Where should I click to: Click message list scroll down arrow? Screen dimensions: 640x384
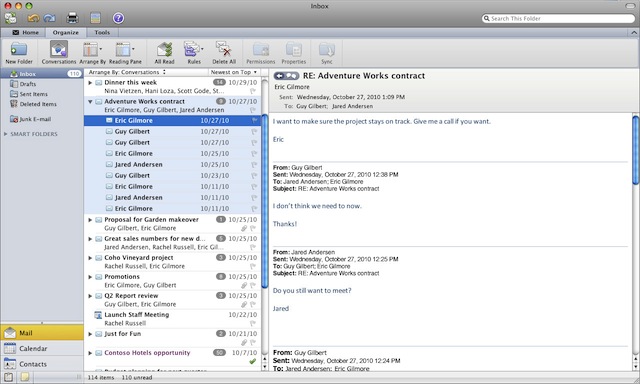click(x=264, y=366)
